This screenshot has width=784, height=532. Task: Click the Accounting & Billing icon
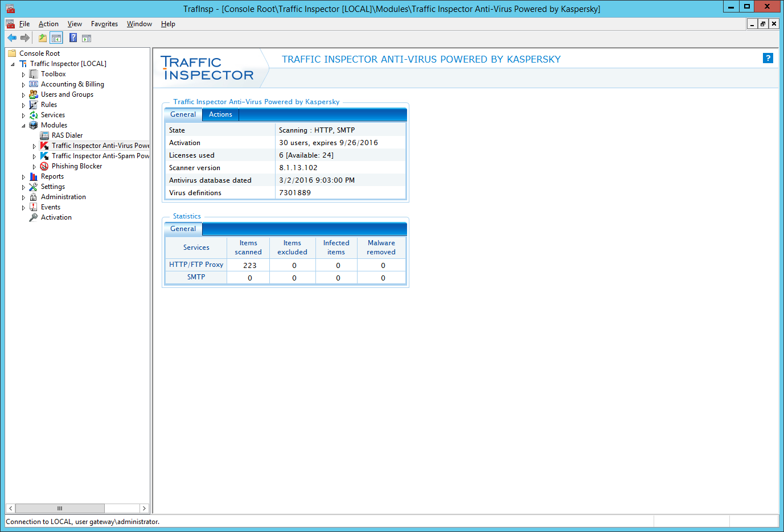[x=34, y=84]
